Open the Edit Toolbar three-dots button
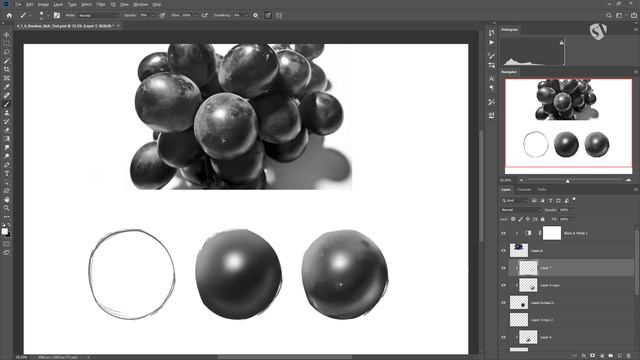Screen dimensions: 640x360 (x=7, y=217)
